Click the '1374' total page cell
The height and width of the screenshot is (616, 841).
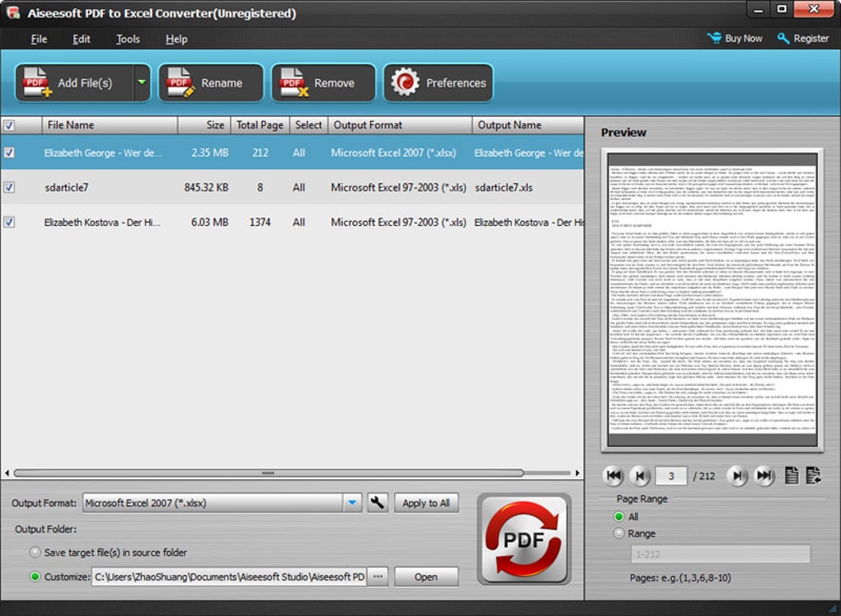[260, 222]
